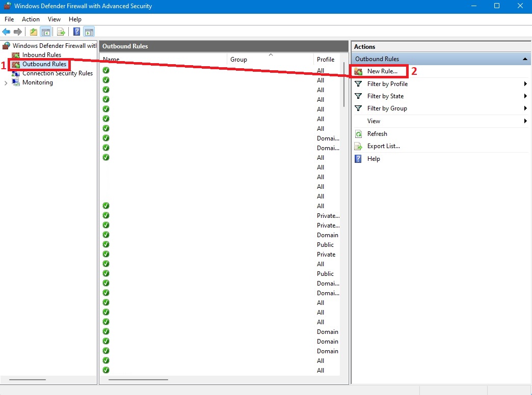Open Filter by Group submenu
This screenshot has height=395, width=532.
coord(387,108)
